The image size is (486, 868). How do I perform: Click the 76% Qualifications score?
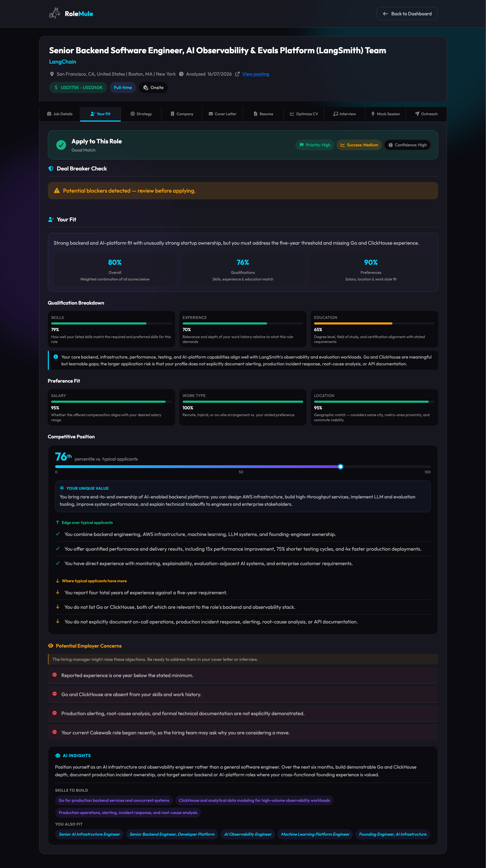tap(243, 262)
